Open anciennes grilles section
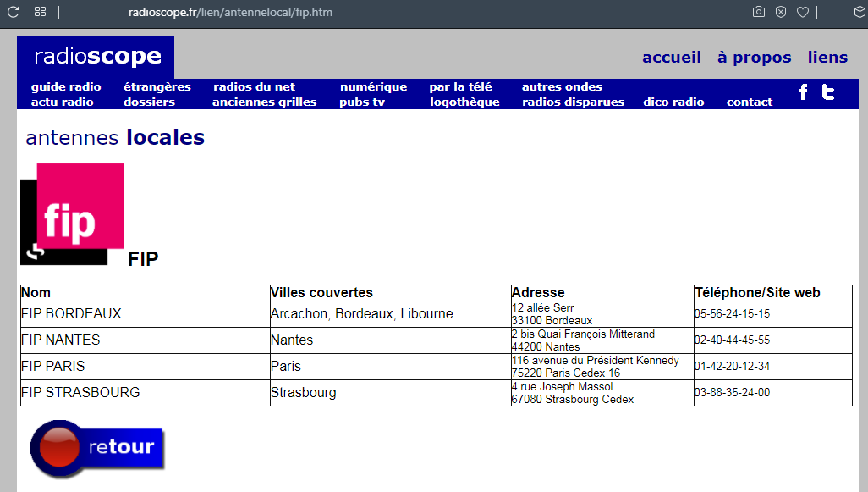Viewport: 868px width, 492px height. (265, 102)
